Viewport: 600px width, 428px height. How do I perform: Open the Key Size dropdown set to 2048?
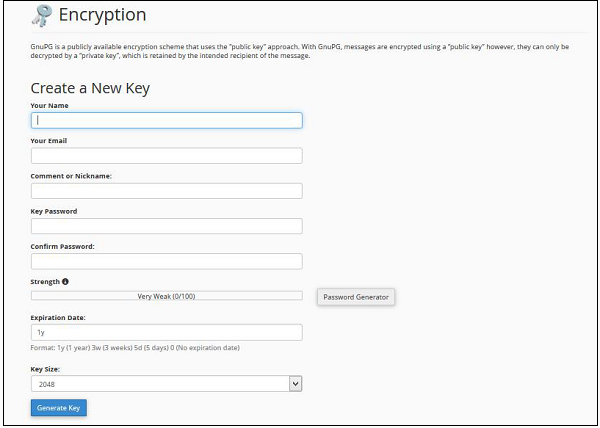166,383
